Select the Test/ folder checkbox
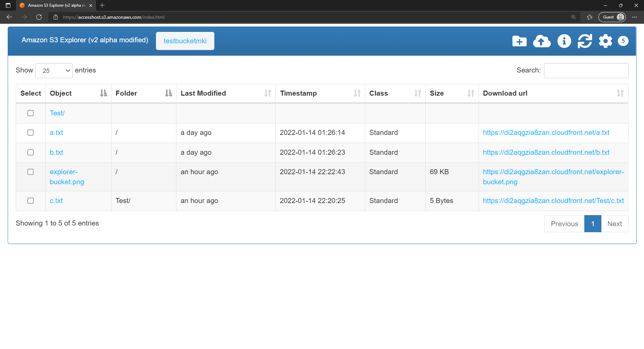Image resolution: width=644 pixels, height=349 pixels. (x=31, y=113)
